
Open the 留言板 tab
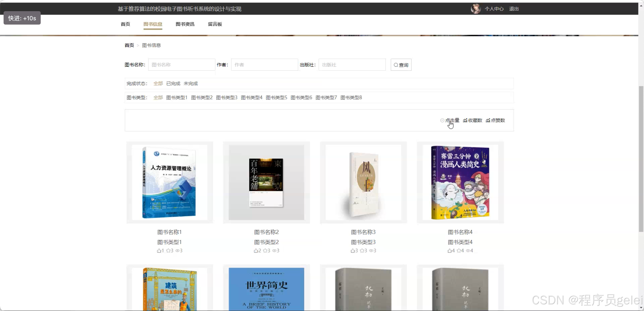(x=215, y=24)
